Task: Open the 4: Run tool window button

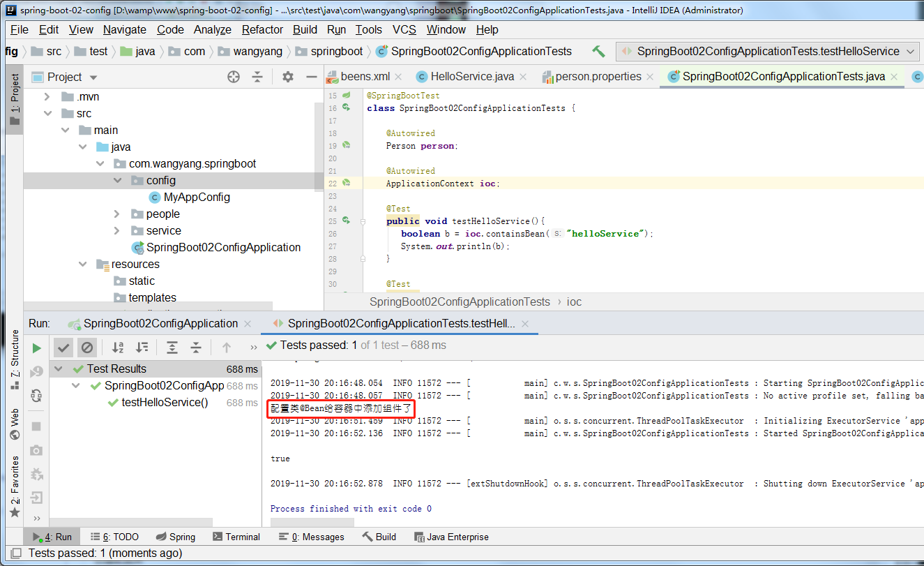Action: pos(52,537)
